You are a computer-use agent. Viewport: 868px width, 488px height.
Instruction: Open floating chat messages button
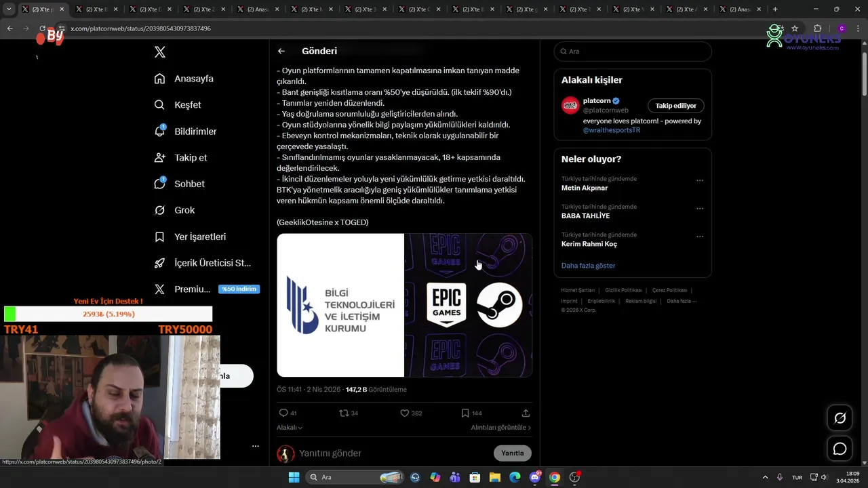click(x=840, y=449)
